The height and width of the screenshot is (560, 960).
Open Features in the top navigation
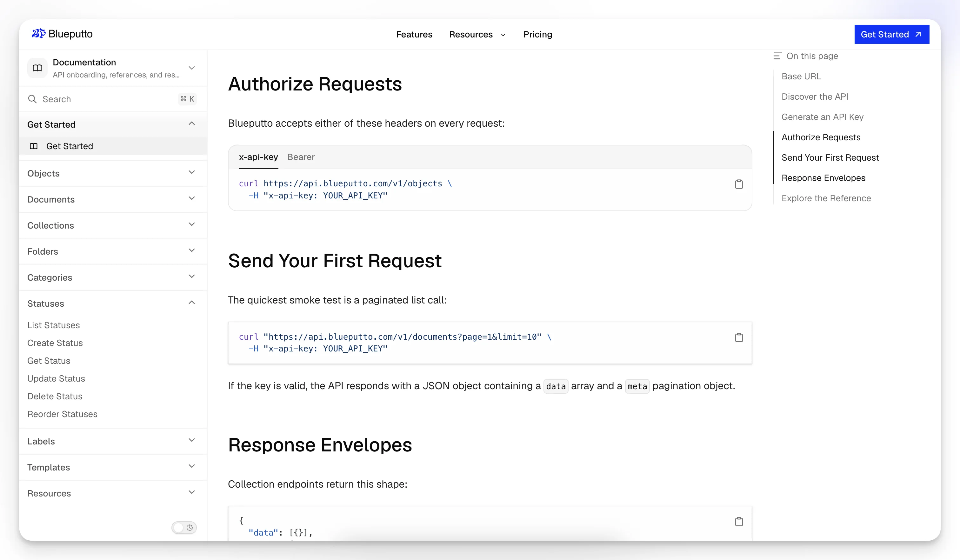tap(414, 34)
